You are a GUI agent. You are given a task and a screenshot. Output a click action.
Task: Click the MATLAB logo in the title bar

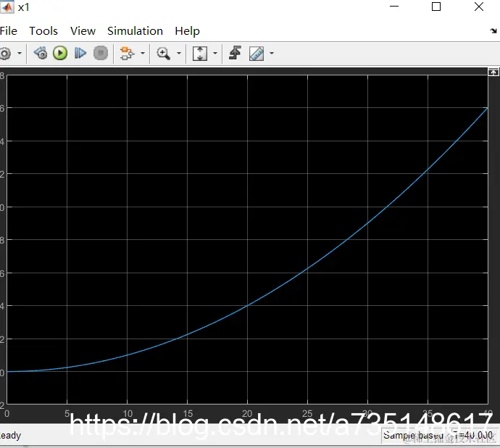7,7
